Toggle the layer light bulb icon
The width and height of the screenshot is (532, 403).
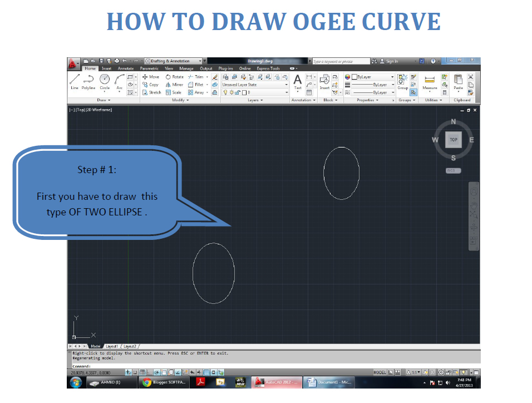pos(225,91)
